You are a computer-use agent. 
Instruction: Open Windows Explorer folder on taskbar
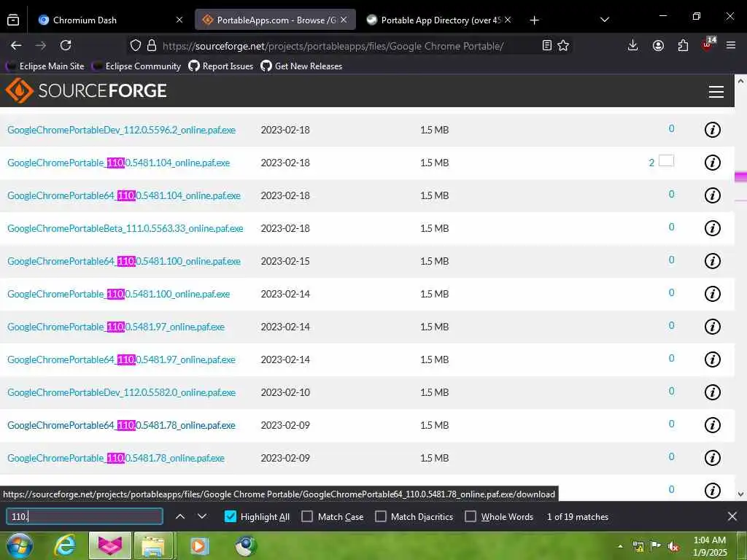coord(153,545)
